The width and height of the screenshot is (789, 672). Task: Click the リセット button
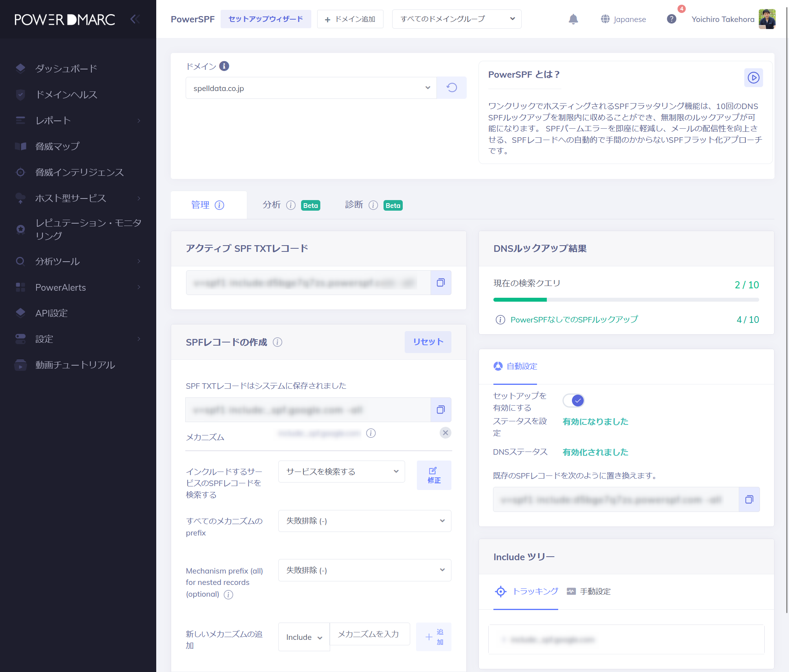[428, 342]
